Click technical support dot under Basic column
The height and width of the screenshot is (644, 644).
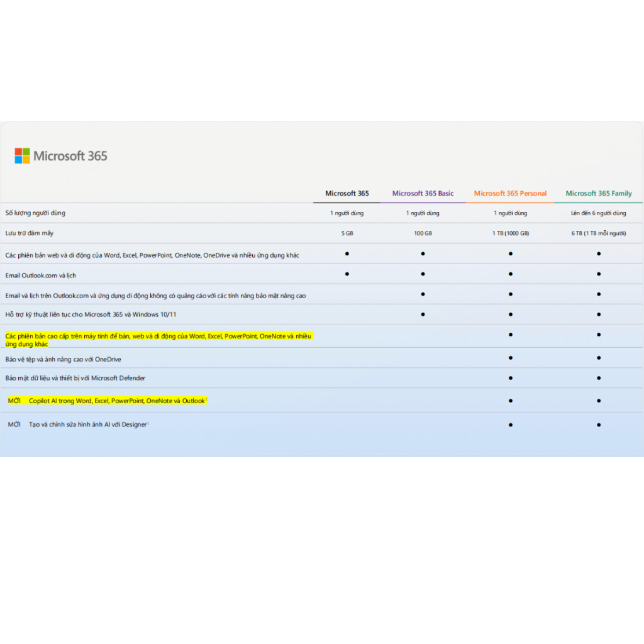423,314
